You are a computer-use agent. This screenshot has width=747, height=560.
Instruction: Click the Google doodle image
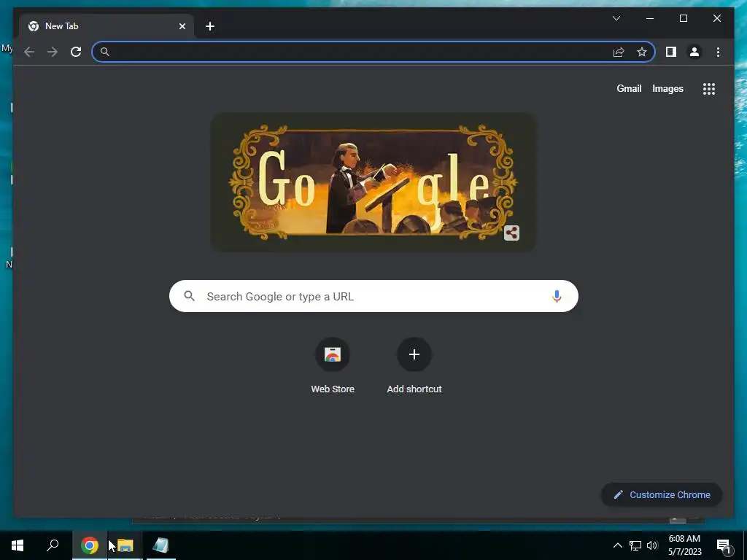[373, 182]
